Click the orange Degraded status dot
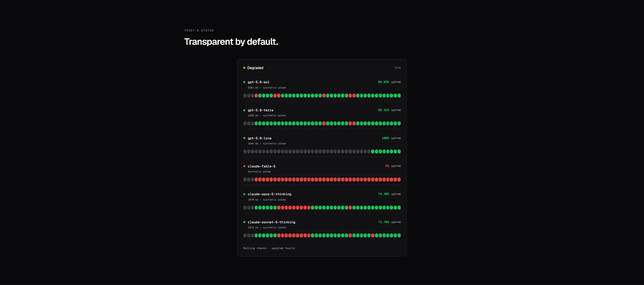 click(x=244, y=68)
